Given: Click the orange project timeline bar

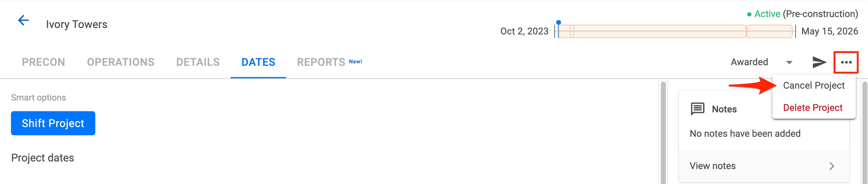Looking at the screenshot, I should pyautogui.click(x=675, y=31).
